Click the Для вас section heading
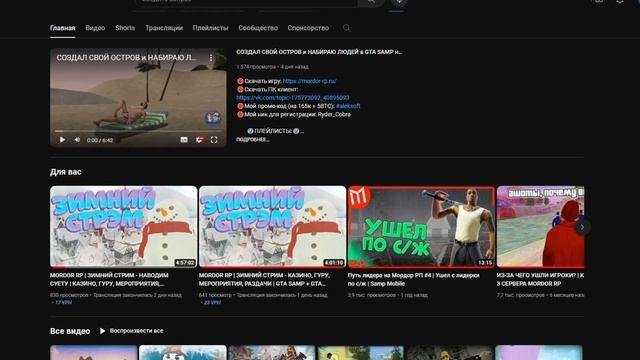 pos(65,172)
